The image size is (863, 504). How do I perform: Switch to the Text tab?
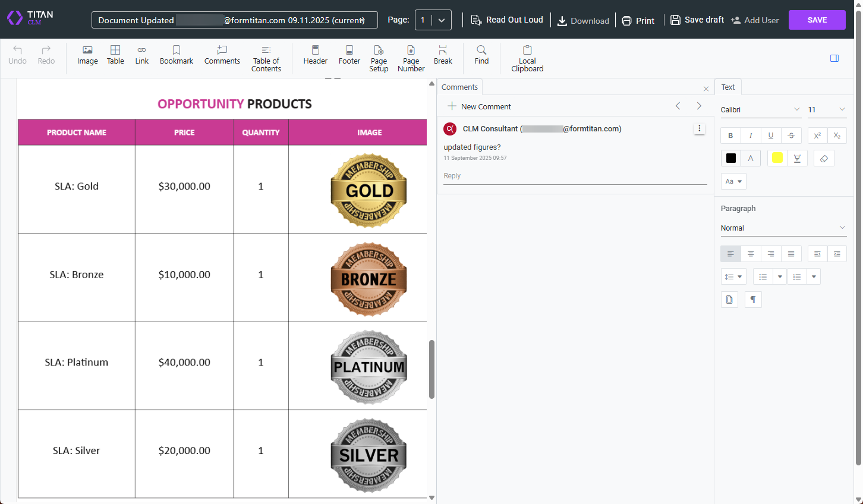727,87
